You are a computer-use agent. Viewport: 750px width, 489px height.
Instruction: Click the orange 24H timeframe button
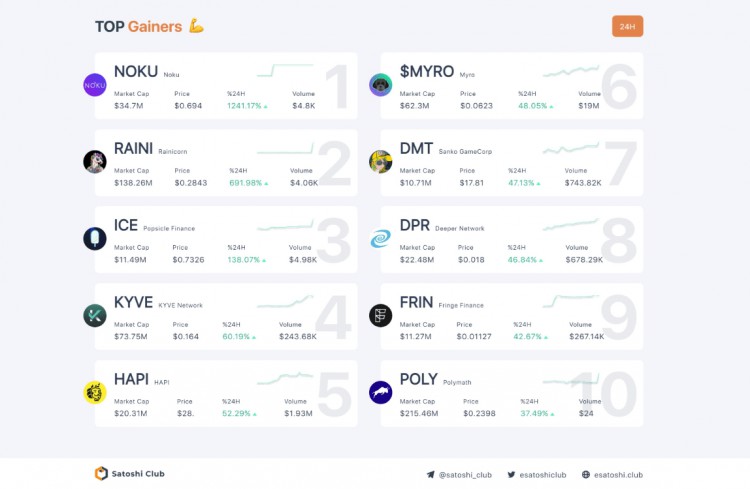point(628,26)
